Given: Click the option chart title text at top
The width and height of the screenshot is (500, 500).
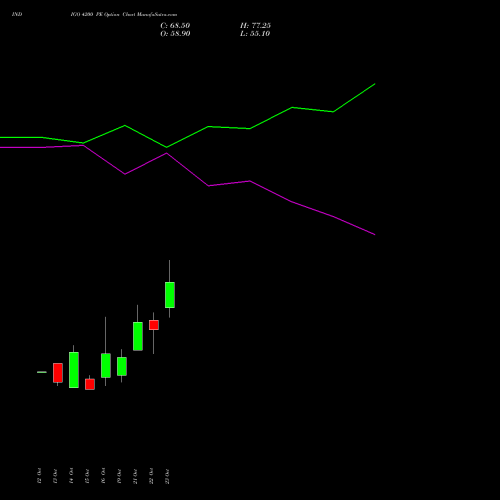Looking at the screenshot, I should pyautogui.click(x=124, y=15).
